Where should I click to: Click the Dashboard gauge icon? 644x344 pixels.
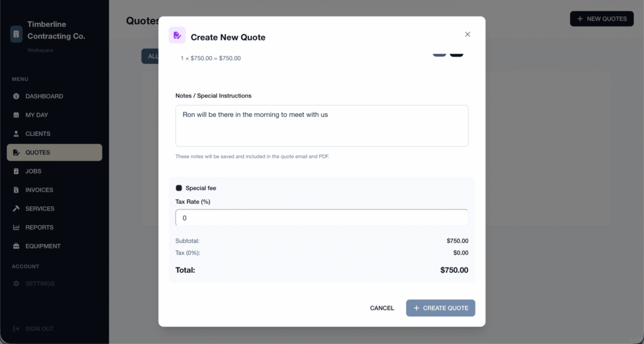[x=16, y=96]
